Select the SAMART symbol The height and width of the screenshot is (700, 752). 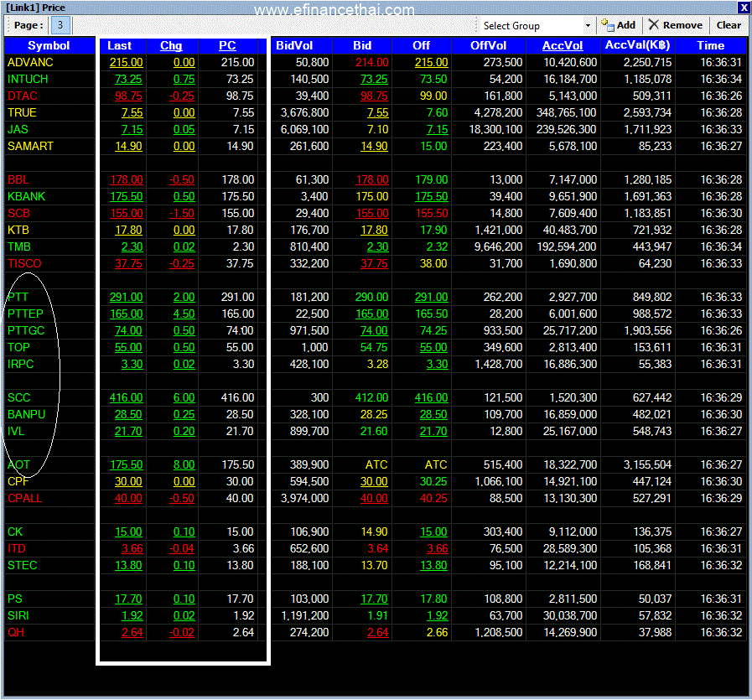click(x=31, y=146)
